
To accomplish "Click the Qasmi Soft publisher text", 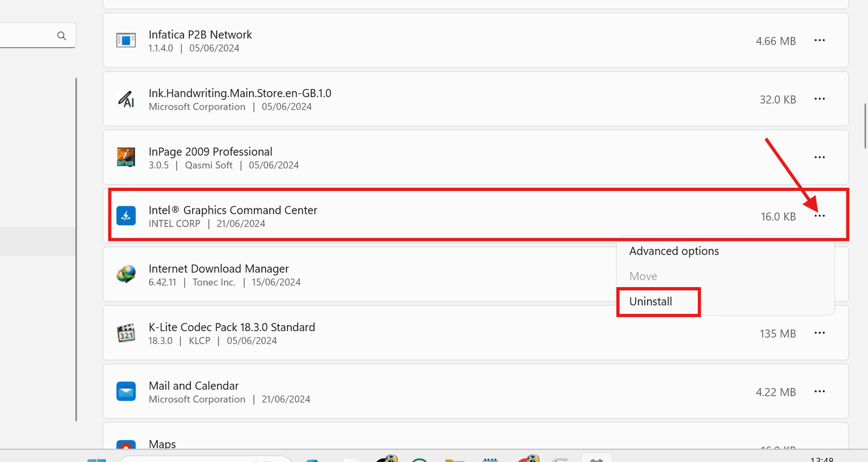I will [209, 165].
